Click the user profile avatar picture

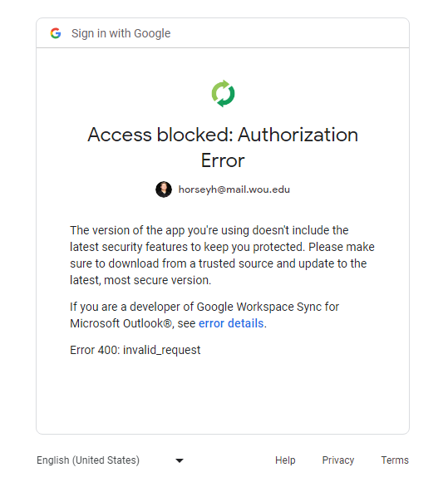[x=164, y=189]
